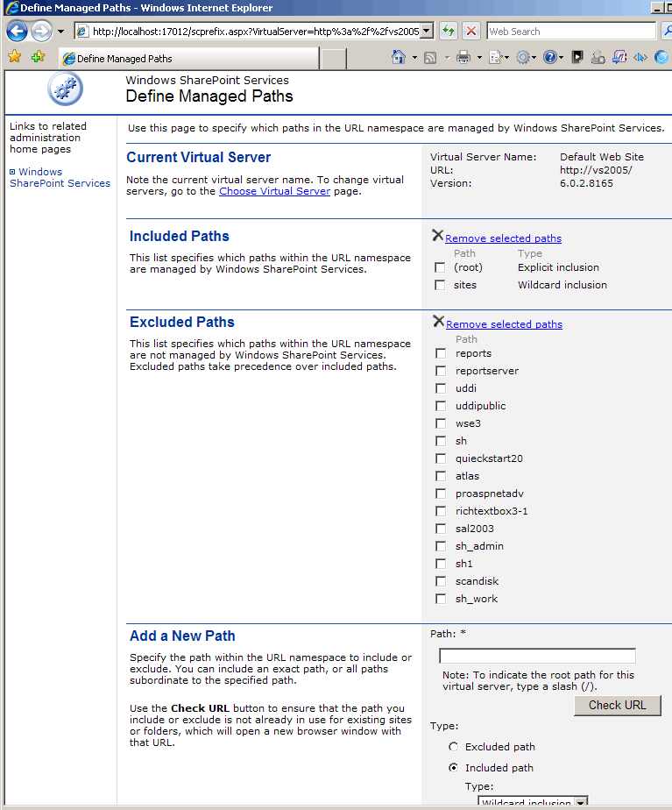This screenshot has height=810, width=672.
Task: Open the Help question mark icon
Action: [x=550, y=57]
